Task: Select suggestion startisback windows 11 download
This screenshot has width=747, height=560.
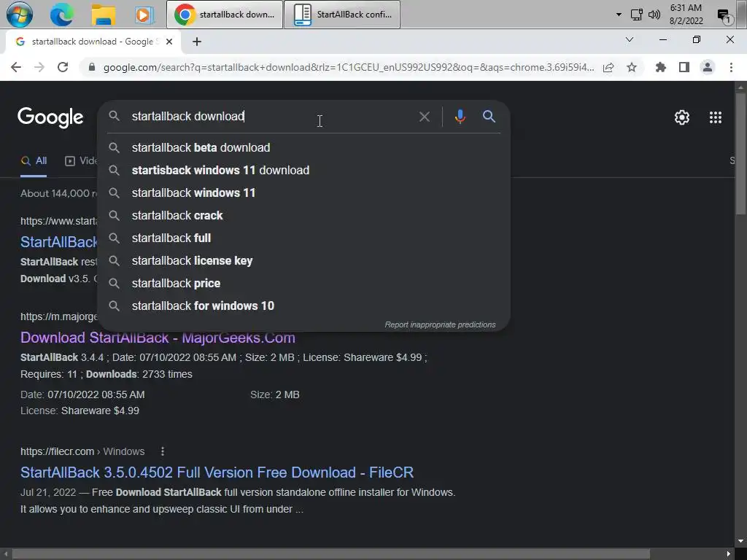Action: point(303,170)
